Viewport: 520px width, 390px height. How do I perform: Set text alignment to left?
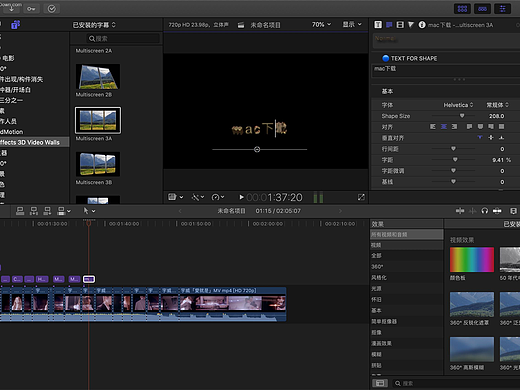pos(433,127)
